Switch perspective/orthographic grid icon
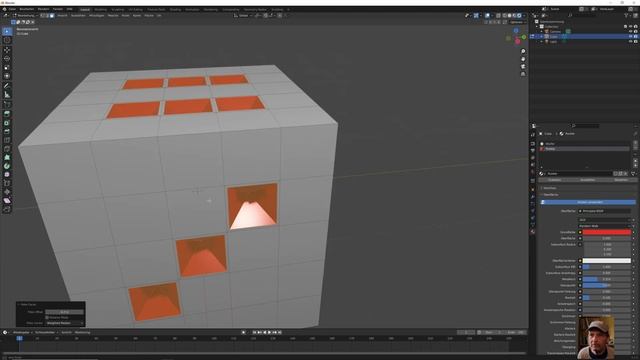The width and height of the screenshot is (640, 360). [523, 74]
